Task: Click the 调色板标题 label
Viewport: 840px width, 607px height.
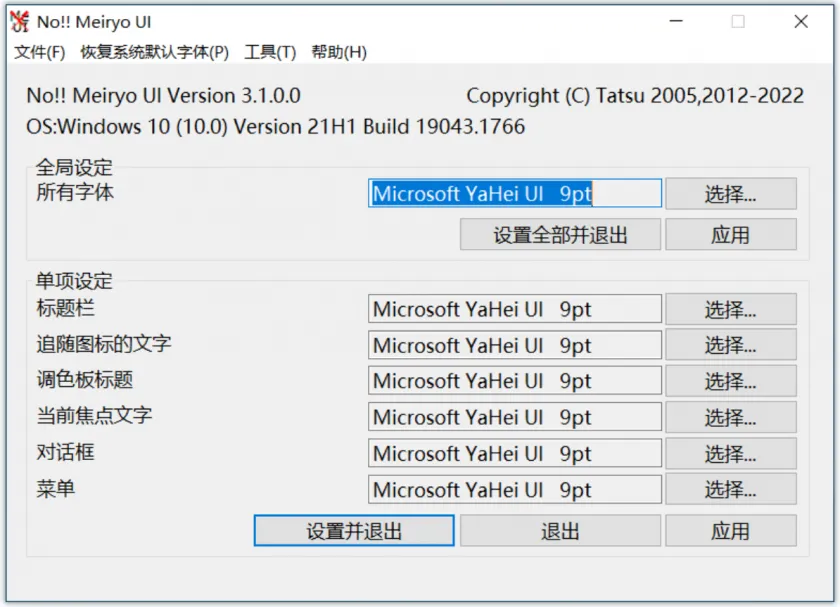Action: click(x=85, y=379)
